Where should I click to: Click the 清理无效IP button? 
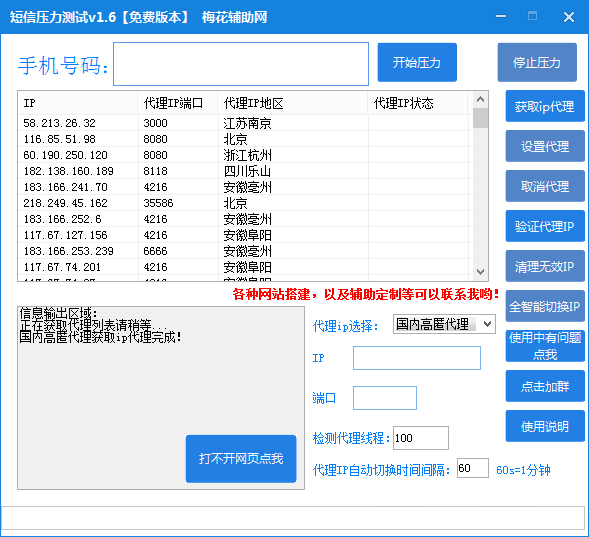click(x=545, y=266)
